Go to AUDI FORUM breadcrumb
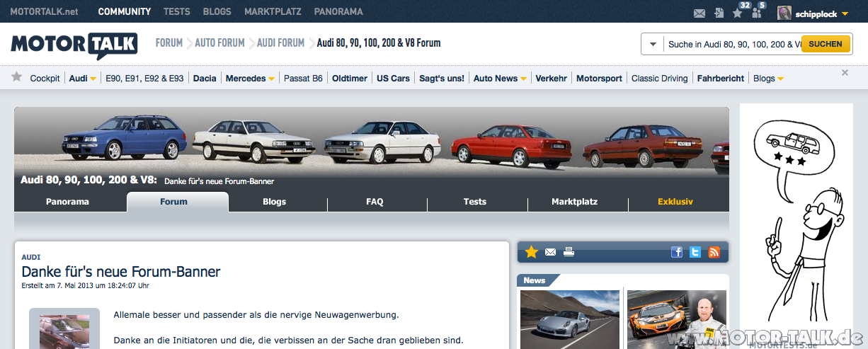Image resolution: width=868 pixels, height=349 pixels. click(x=280, y=43)
